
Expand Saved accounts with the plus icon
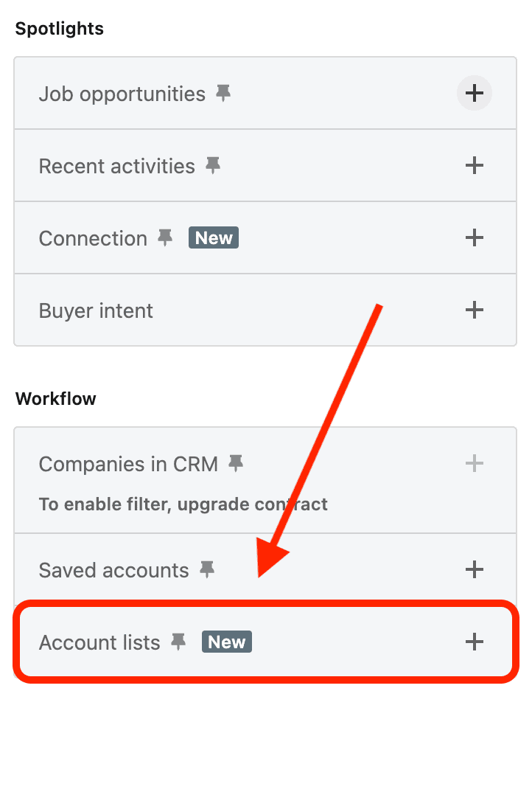coord(475,570)
